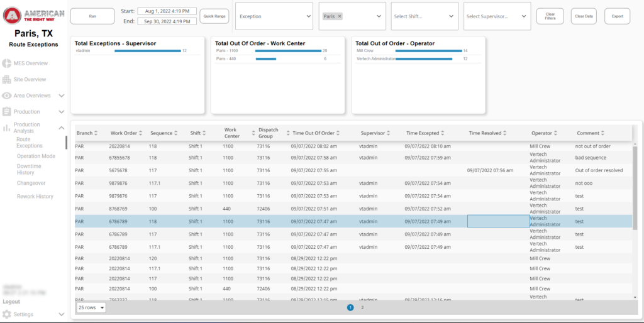Click the 'bad sequence' comment cell

pyautogui.click(x=590, y=158)
